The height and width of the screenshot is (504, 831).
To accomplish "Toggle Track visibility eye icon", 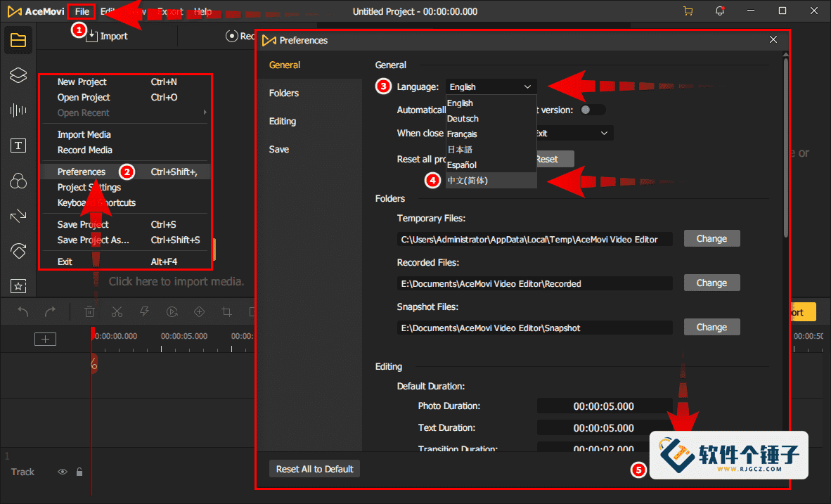I will [x=63, y=472].
